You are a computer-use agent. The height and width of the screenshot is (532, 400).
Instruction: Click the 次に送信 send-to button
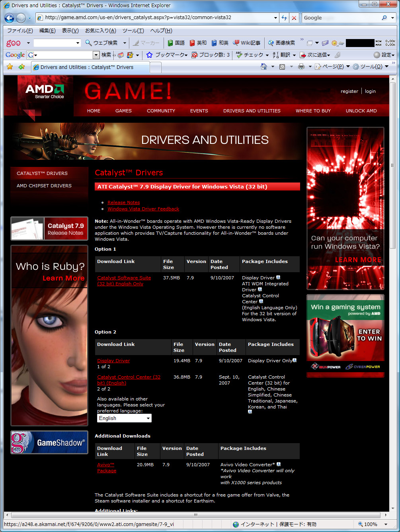(x=315, y=55)
